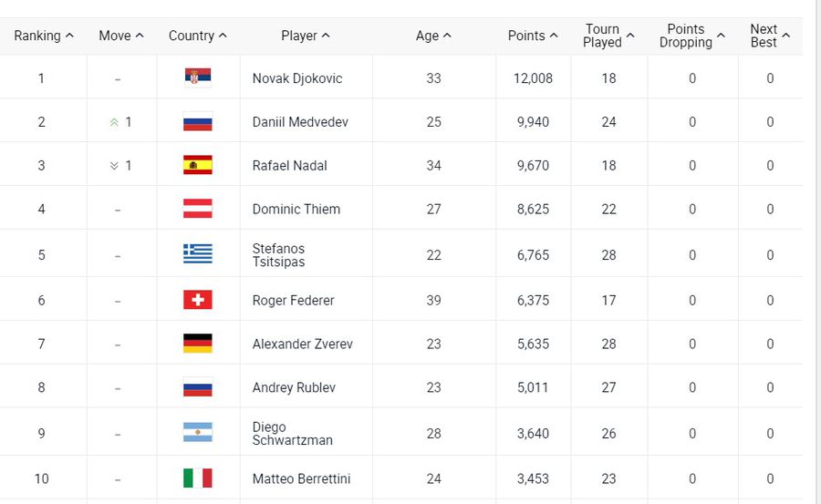Click the Italy flag for Matteo Berrettini

click(198, 478)
